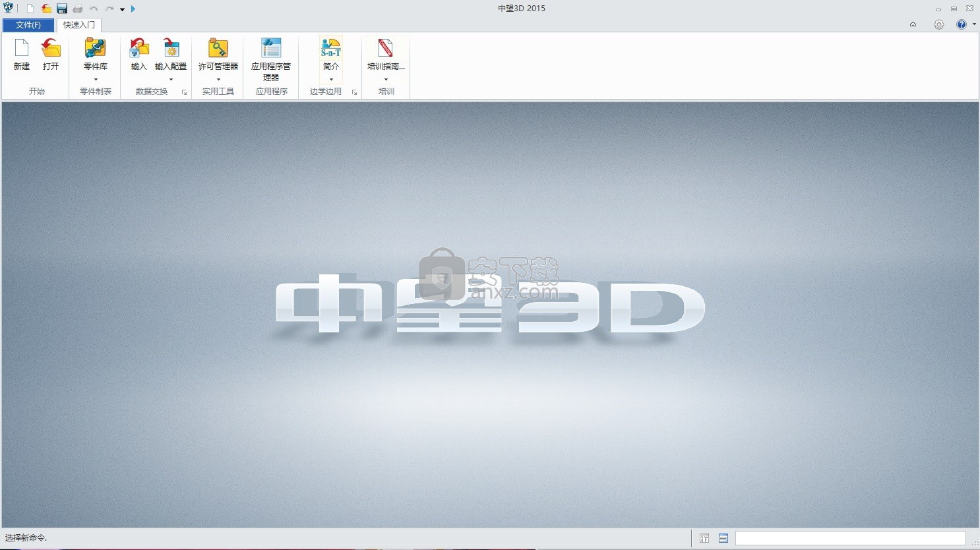
Task: Expand the 数据交换 group dialog launcher
Action: tap(184, 92)
